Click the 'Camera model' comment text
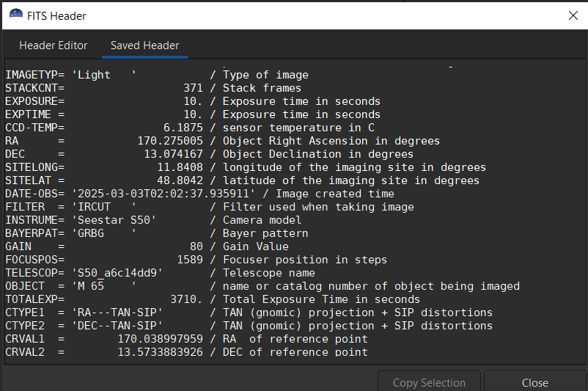 coord(262,220)
